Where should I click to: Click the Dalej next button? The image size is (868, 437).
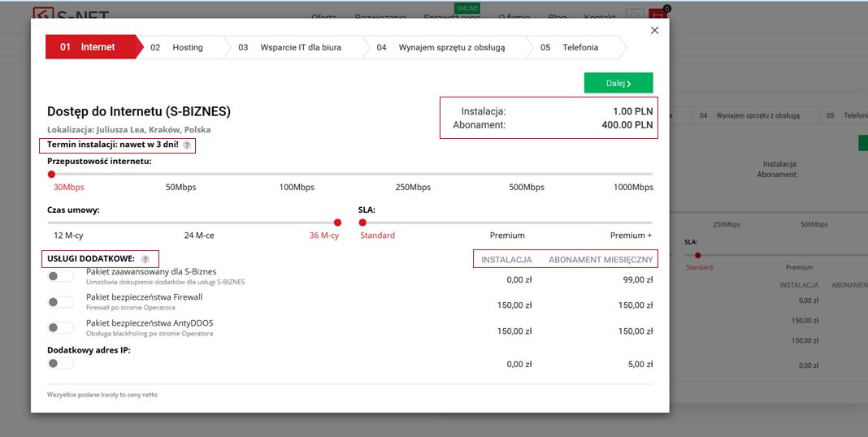(x=618, y=83)
